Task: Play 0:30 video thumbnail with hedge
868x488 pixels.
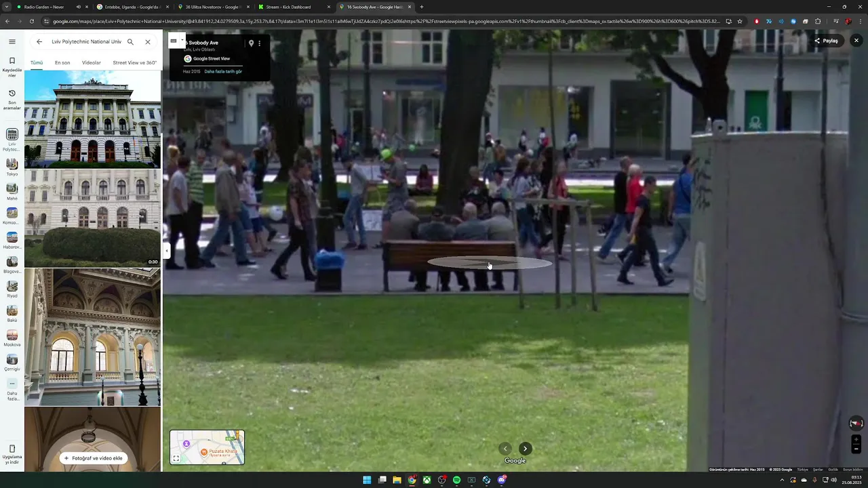Action: (93, 218)
